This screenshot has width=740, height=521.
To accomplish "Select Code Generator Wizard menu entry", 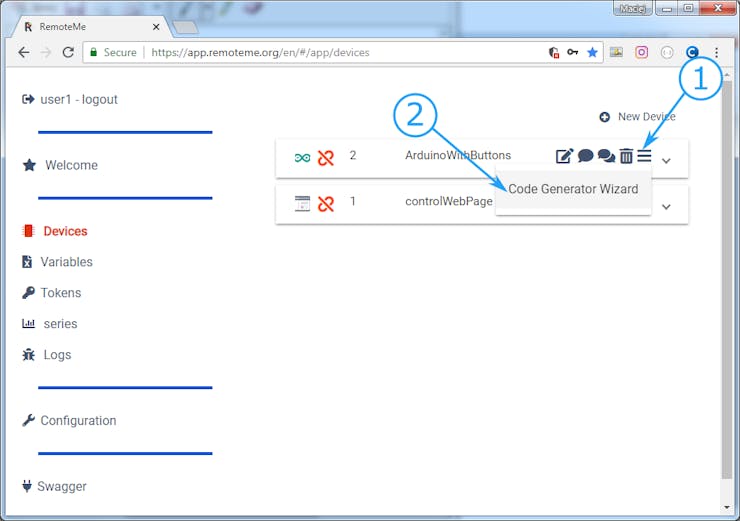I will [573, 189].
